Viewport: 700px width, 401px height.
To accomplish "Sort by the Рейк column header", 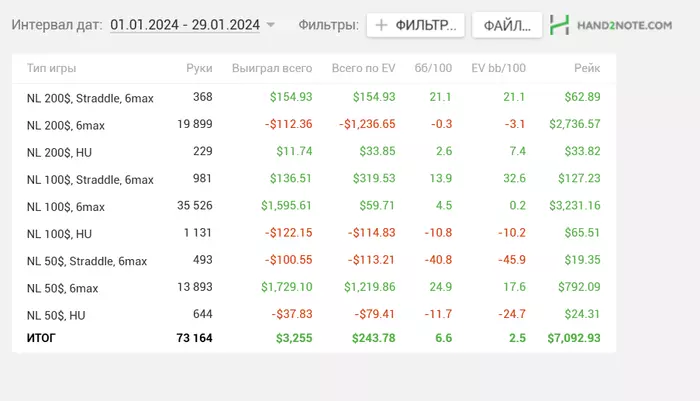I will 587,69.
